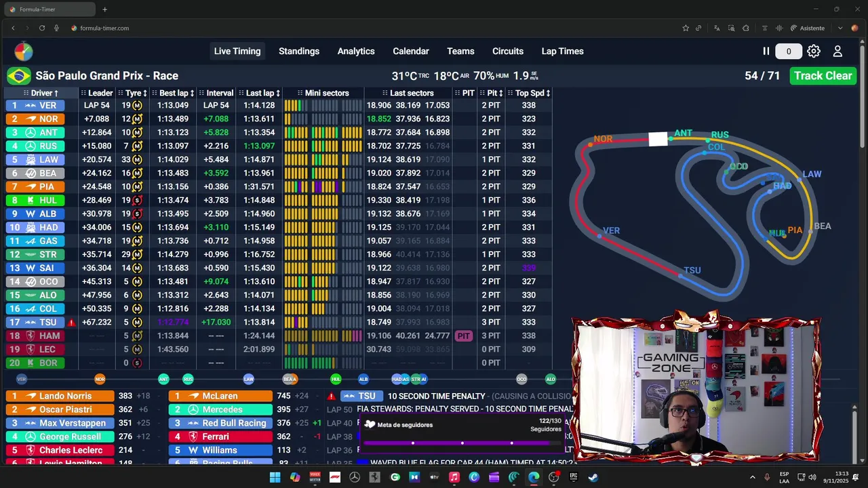
Task: Sort table by Driver column
Action: click(41, 93)
